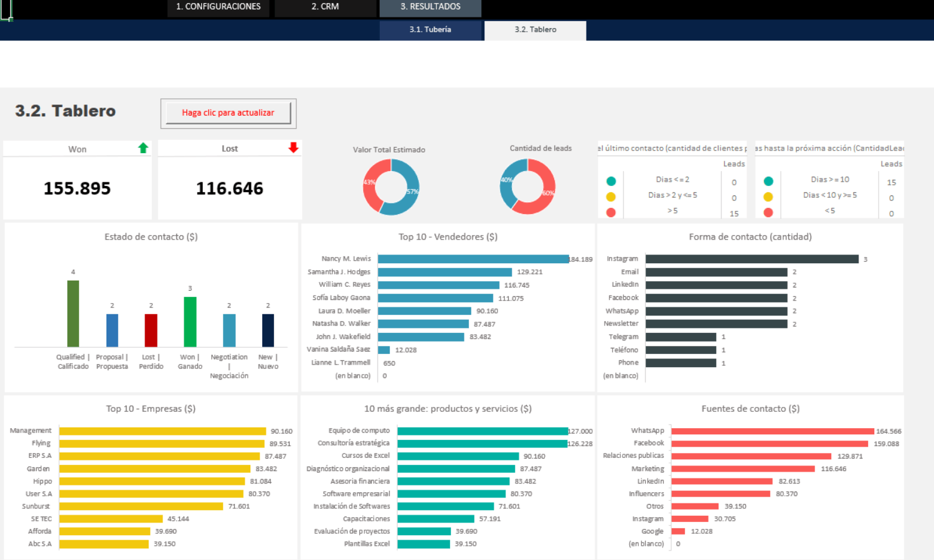
Task: Click the John J. Wakefield label
Action: 343,337
